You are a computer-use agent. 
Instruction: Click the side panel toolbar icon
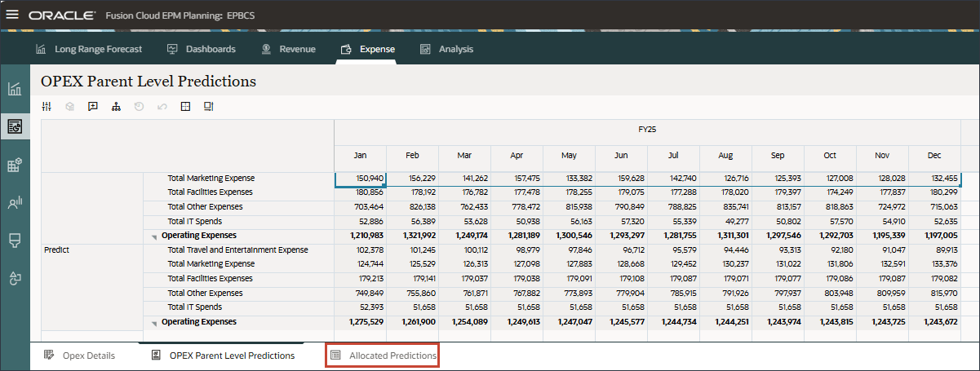(x=208, y=106)
